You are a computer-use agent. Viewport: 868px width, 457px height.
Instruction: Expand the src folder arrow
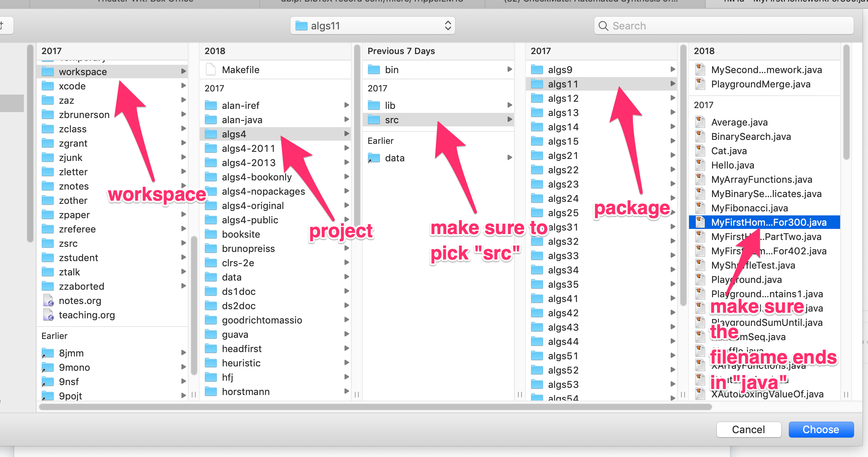510,120
